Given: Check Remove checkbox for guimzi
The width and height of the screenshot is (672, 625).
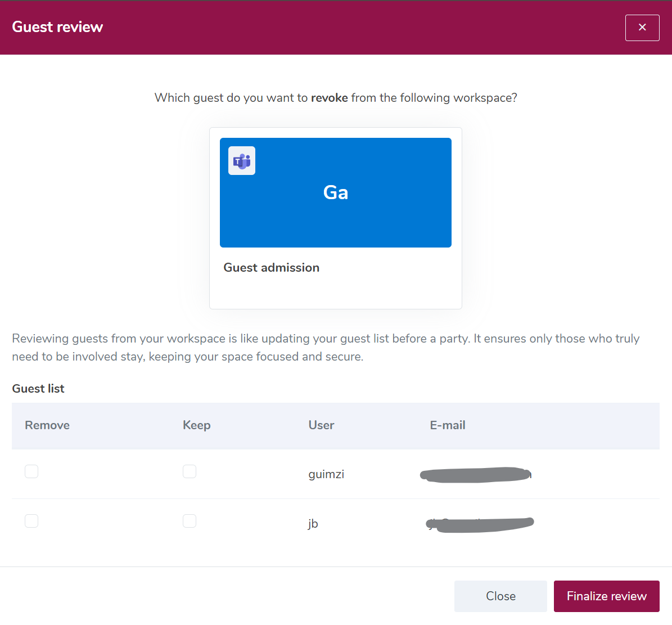Looking at the screenshot, I should coord(31,471).
